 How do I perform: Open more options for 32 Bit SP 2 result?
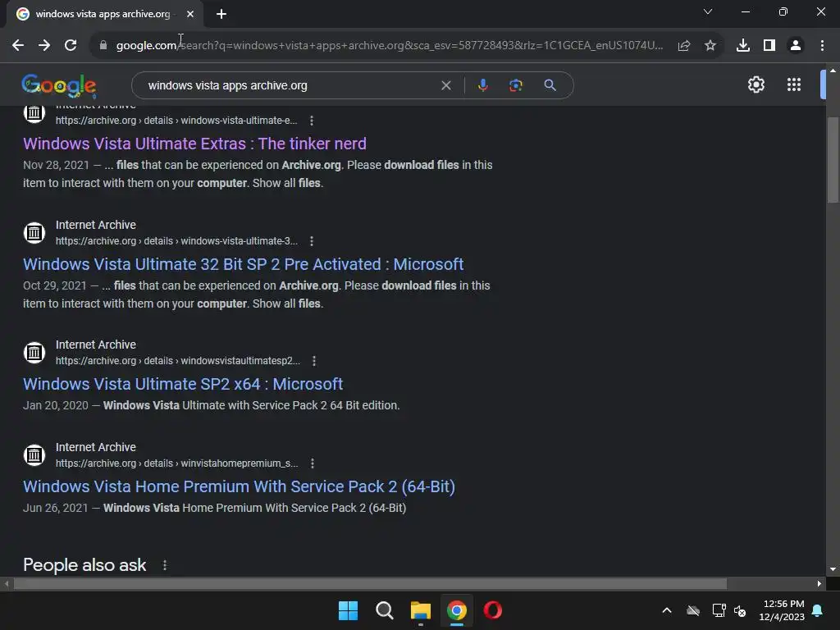coord(311,241)
